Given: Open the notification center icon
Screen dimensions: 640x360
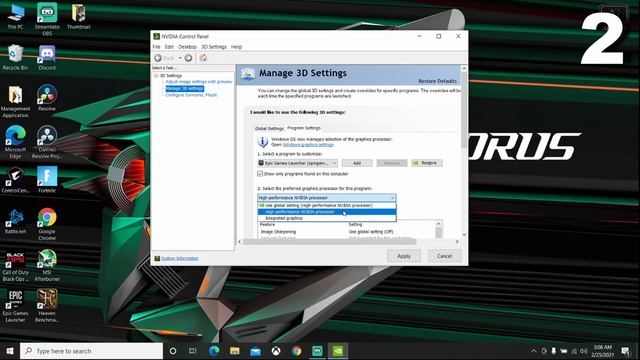Looking at the screenshot, I should pyautogui.click(x=625, y=351).
